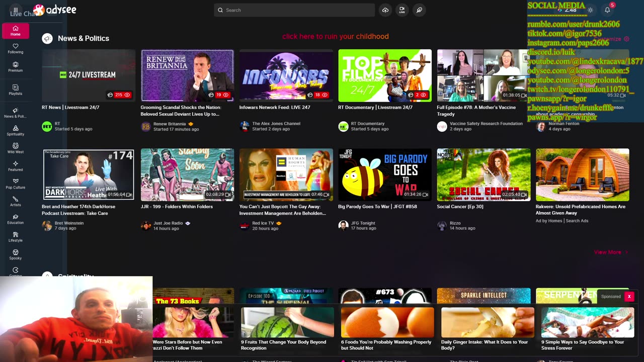
Task: Open the Upload cloud icon
Action: (x=385, y=10)
